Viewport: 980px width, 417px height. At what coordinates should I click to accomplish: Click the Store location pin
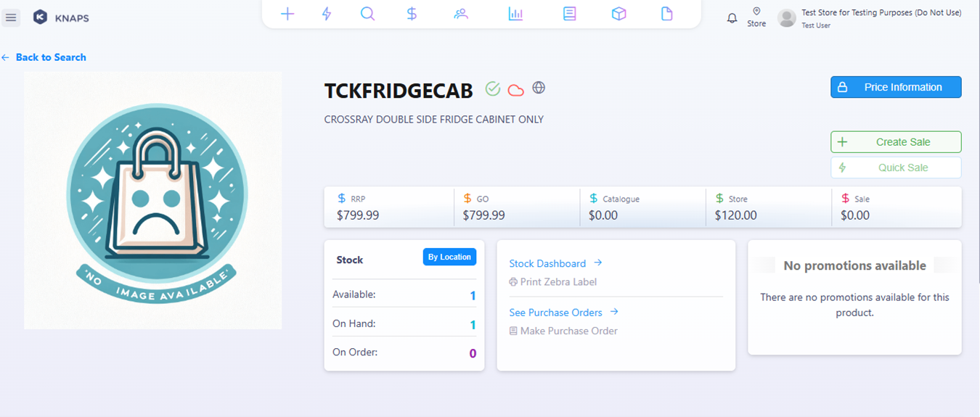(756, 17)
